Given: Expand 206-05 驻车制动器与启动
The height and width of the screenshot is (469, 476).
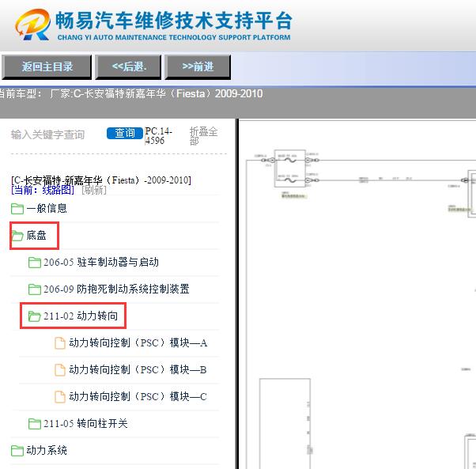Looking at the screenshot, I should pyautogui.click(x=101, y=263).
